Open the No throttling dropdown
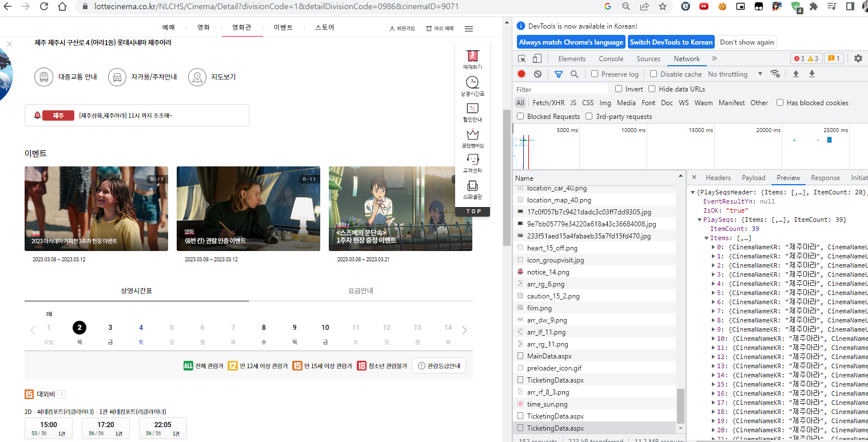 pyautogui.click(x=735, y=74)
